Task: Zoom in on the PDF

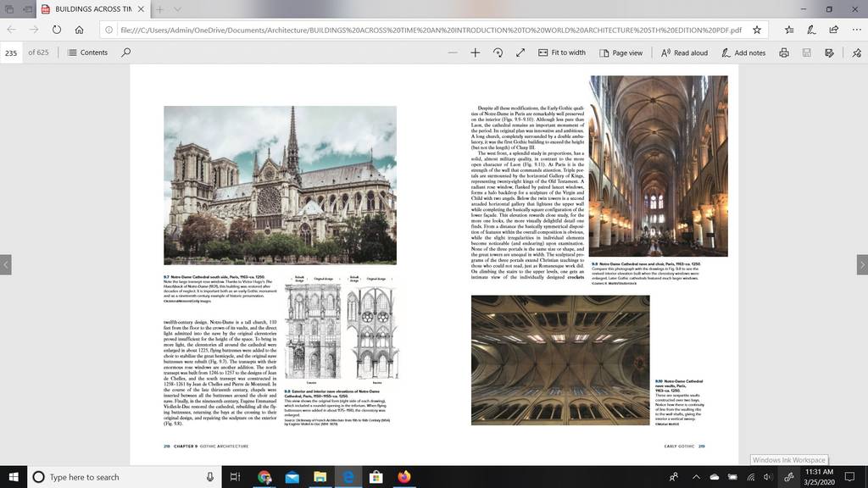Action: point(475,53)
